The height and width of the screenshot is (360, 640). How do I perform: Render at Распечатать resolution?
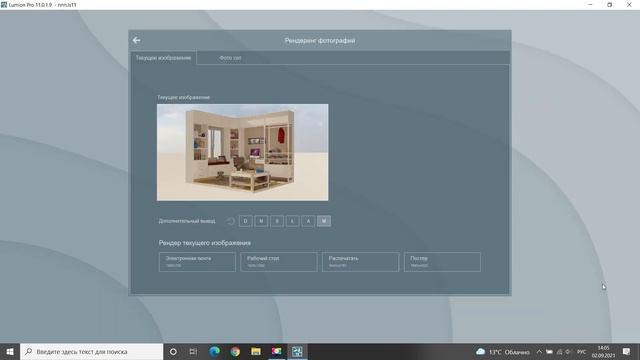click(360, 262)
